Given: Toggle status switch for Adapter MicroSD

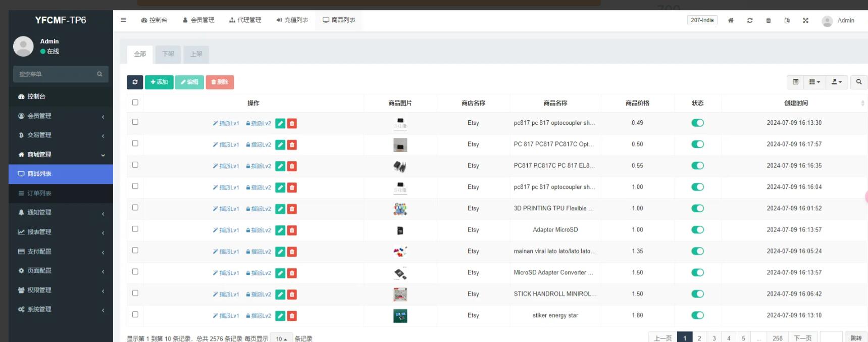Looking at the screenshot, I should 697,230.
